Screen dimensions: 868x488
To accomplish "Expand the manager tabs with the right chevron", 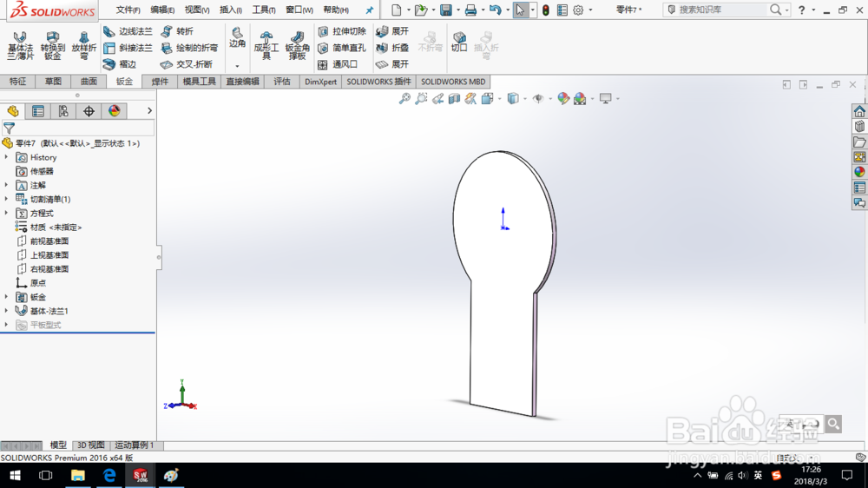I will tap(149, 111).
